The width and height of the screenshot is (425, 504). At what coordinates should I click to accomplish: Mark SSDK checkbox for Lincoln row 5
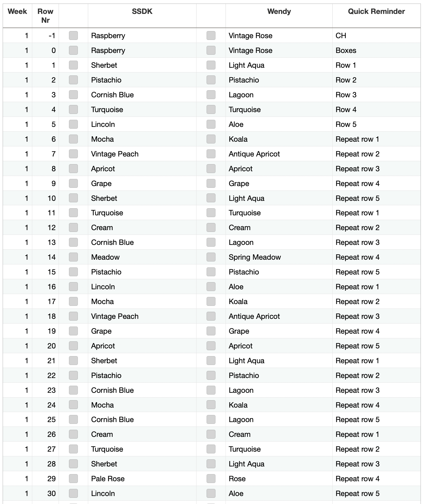(x=73, y=124)
